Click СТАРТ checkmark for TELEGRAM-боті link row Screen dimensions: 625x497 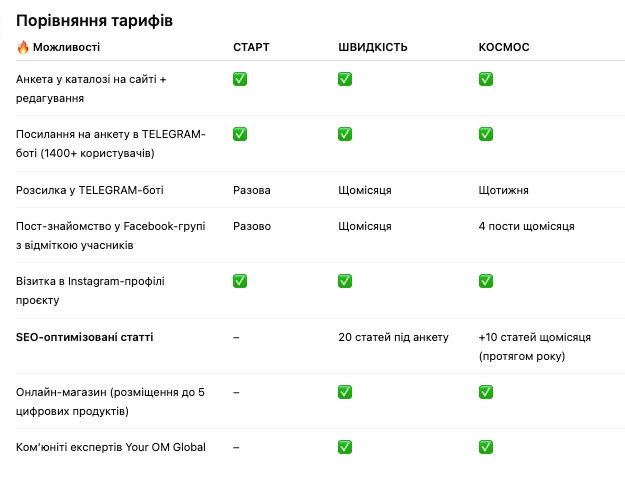(x=240, y=134)
